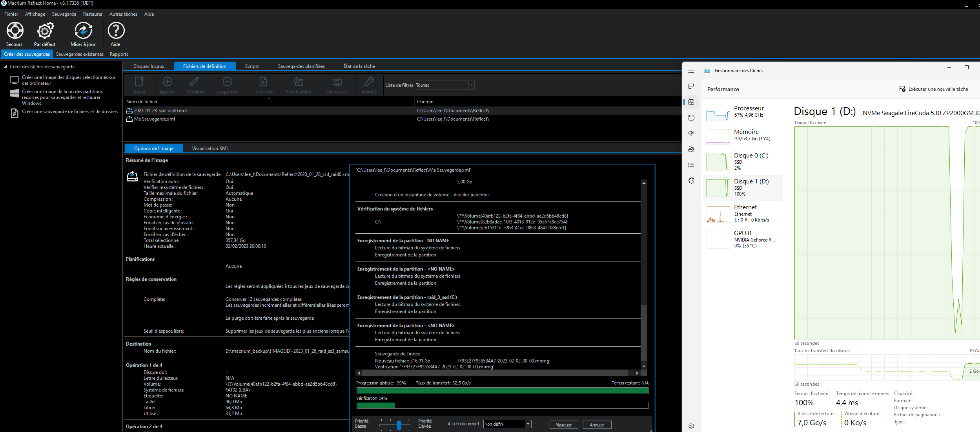Open the Par défaut settings gear icon

(x=45, y=31)
